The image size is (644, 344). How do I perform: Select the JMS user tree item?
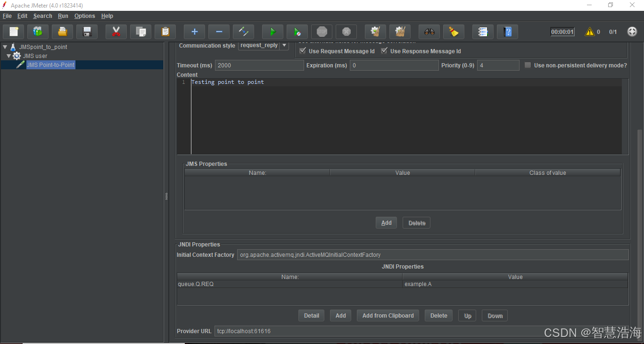[x=35, y=56]
